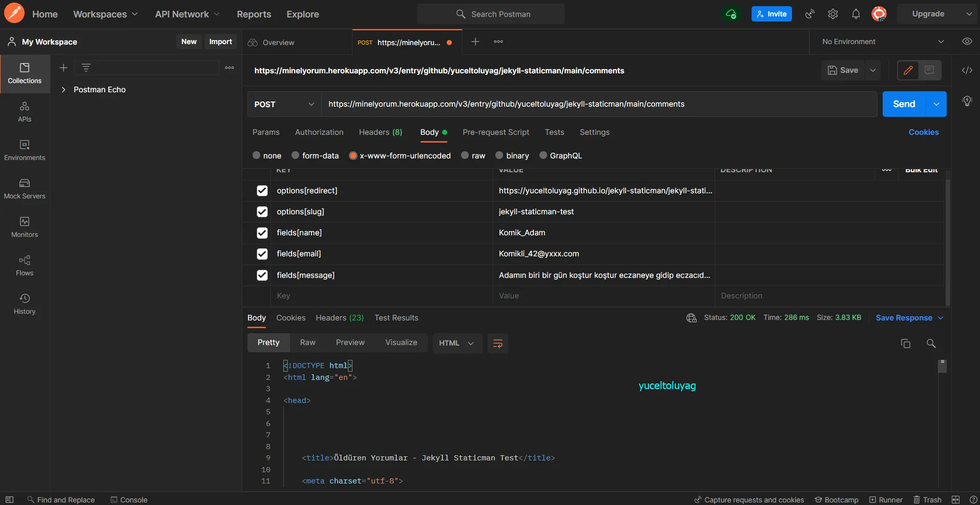Open the Mock Servers sidebar panel
This screenshot has width=980, height=505.
pos(25,189)
